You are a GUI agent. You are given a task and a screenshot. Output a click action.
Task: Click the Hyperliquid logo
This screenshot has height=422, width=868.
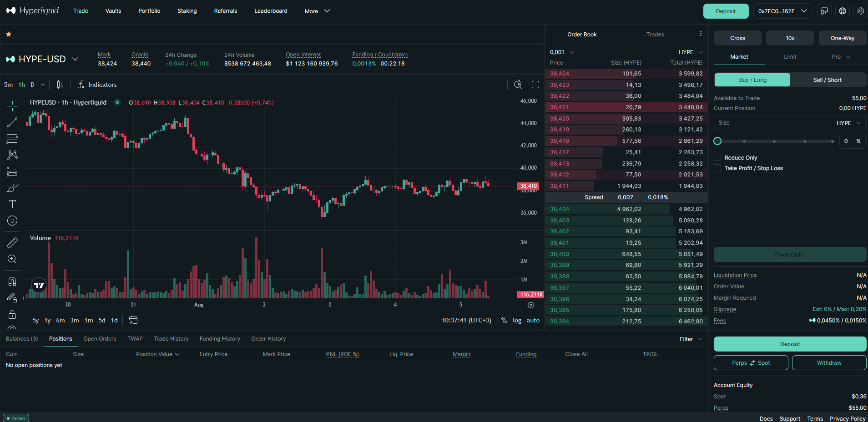[32, 10]
